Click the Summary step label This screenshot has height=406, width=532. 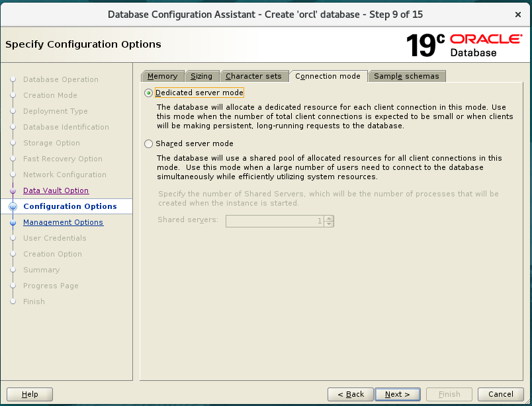point(42,270)
